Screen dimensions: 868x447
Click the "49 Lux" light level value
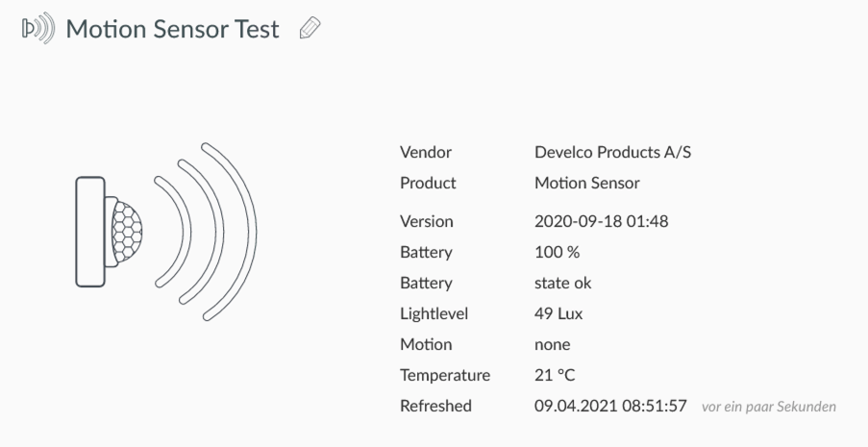pos(558,314)
